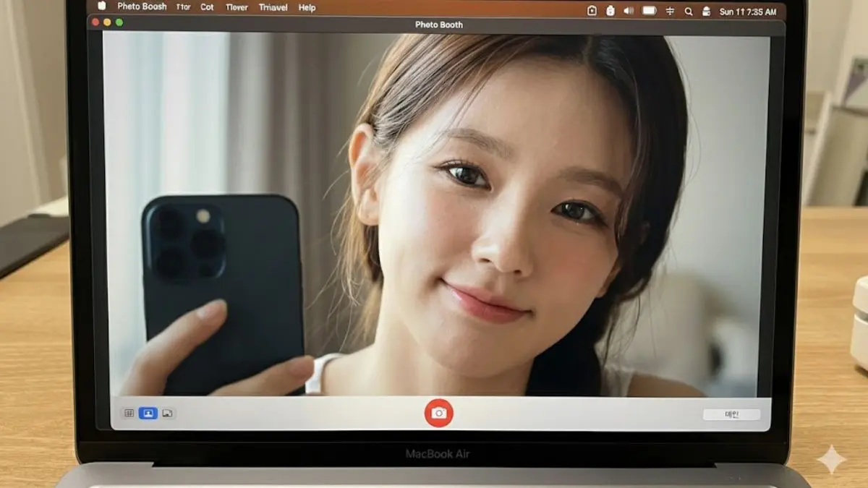Click the camera preview image
The width and height of the screenshot is (868, 488).
click(434, 217)
